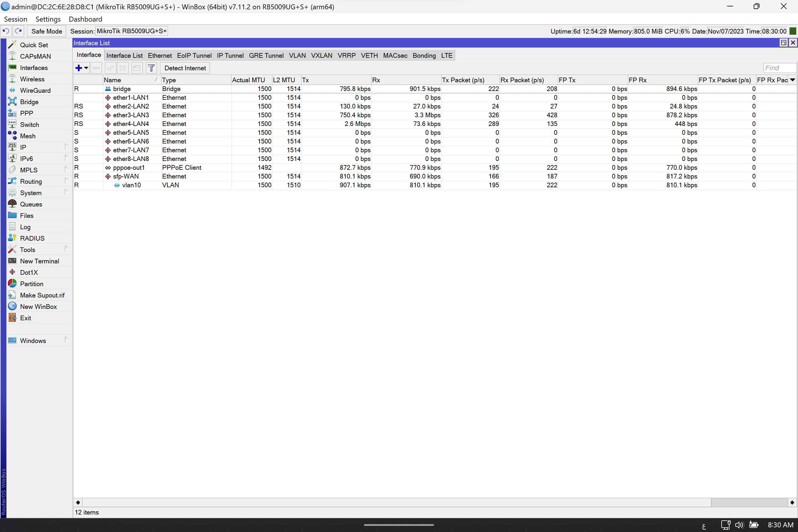Open New Terminal
Viewport: 798px width, 532px height.
(39, 261)
